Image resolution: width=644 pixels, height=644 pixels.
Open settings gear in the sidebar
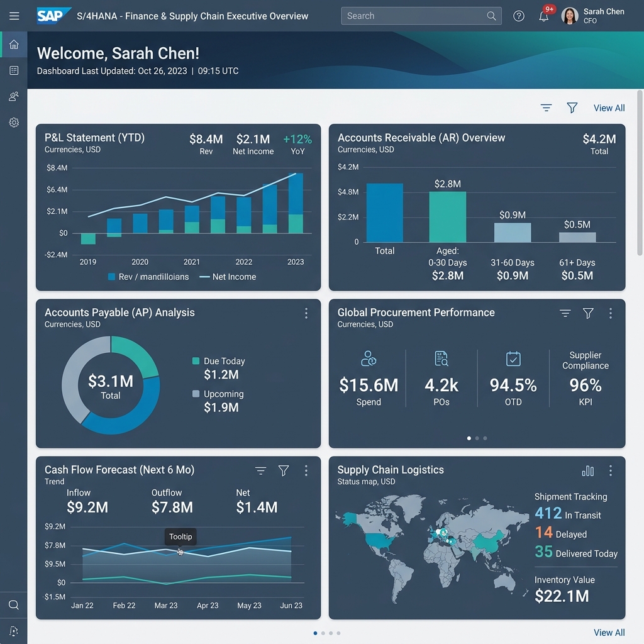[14, 123]
